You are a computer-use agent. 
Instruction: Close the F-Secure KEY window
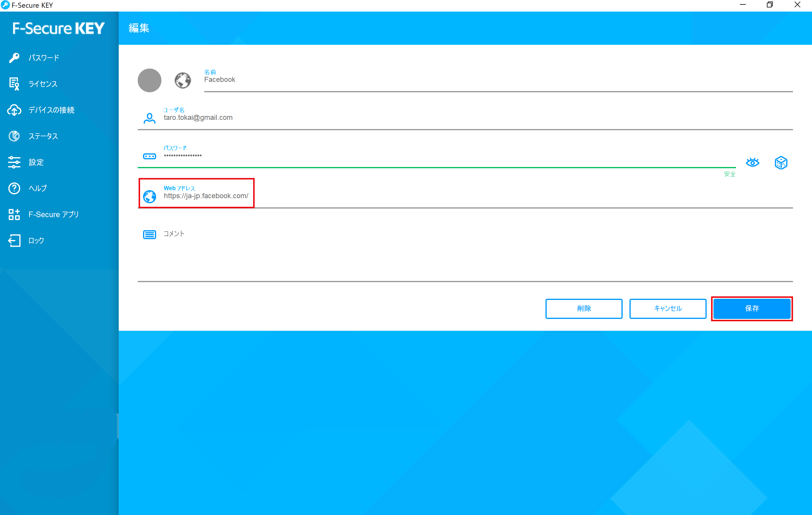pyautogui.click(x=797, y=5)
